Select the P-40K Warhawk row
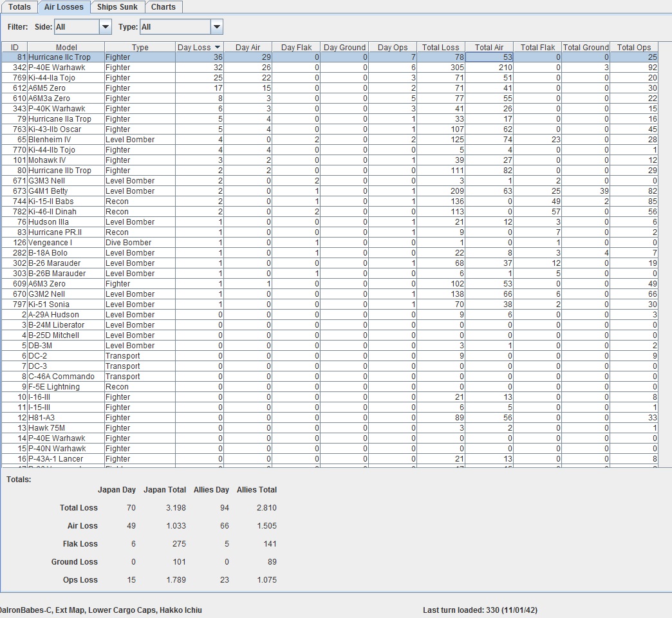 (330, 108)
